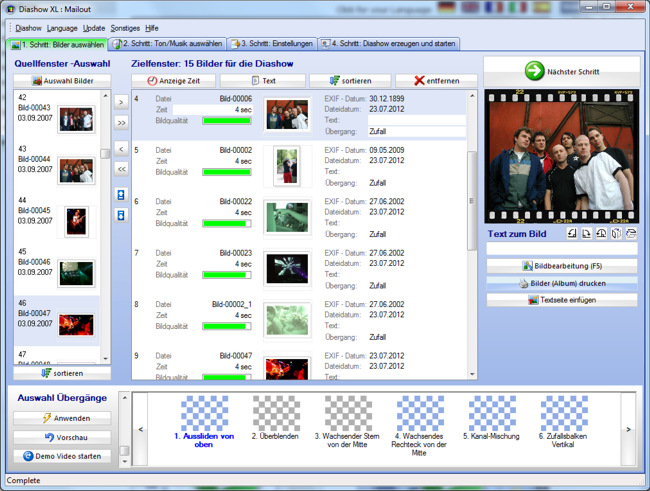The width and height of the screenshot is (650, 491).
Task: Click the Nächster Schritt button
Action: tap(562, 71)
